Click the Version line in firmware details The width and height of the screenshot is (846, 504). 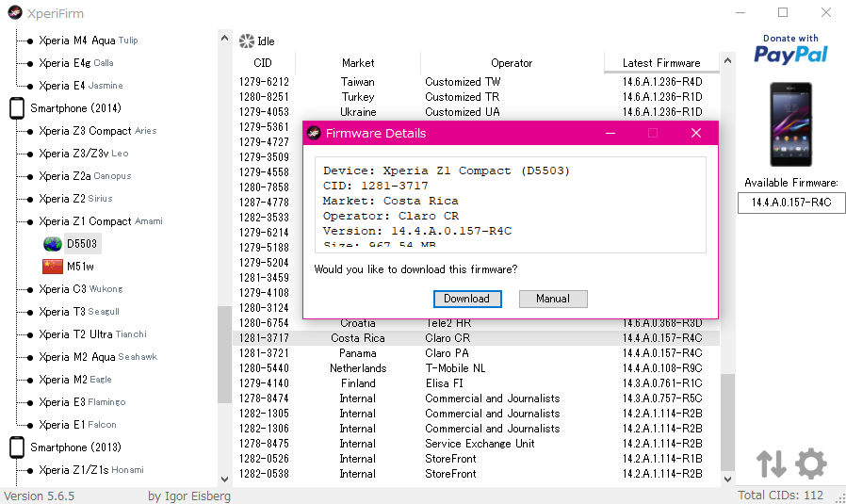coord(417,231)
